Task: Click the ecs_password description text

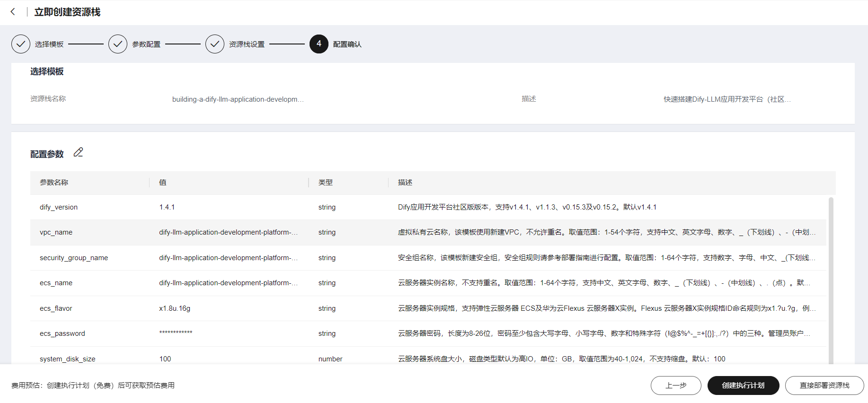Action: click(604, 333)
